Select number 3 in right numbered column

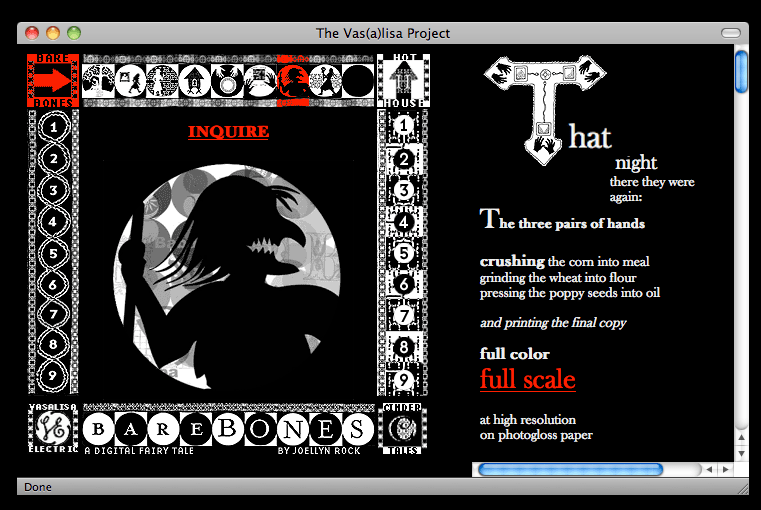coord(402,189)
